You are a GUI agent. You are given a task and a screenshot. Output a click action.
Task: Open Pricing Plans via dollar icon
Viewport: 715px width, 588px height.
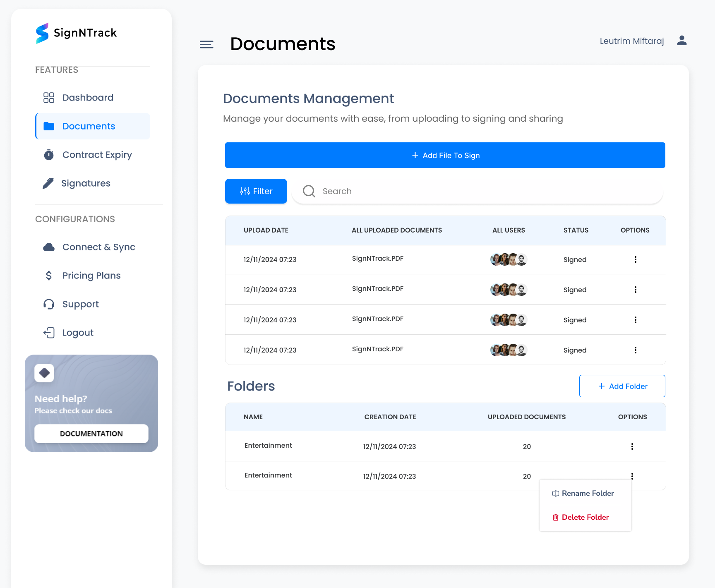coord(49,275)
